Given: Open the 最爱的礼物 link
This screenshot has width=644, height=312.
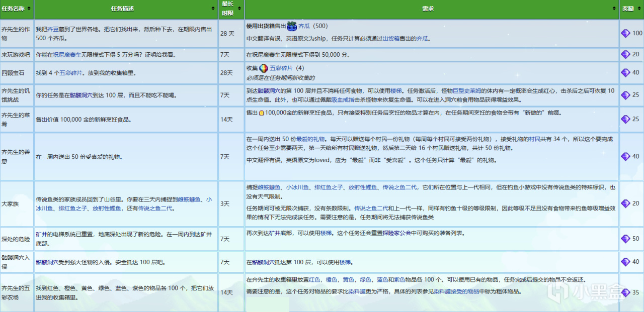Looking at the screenshot, I should [x=310, y=139].
